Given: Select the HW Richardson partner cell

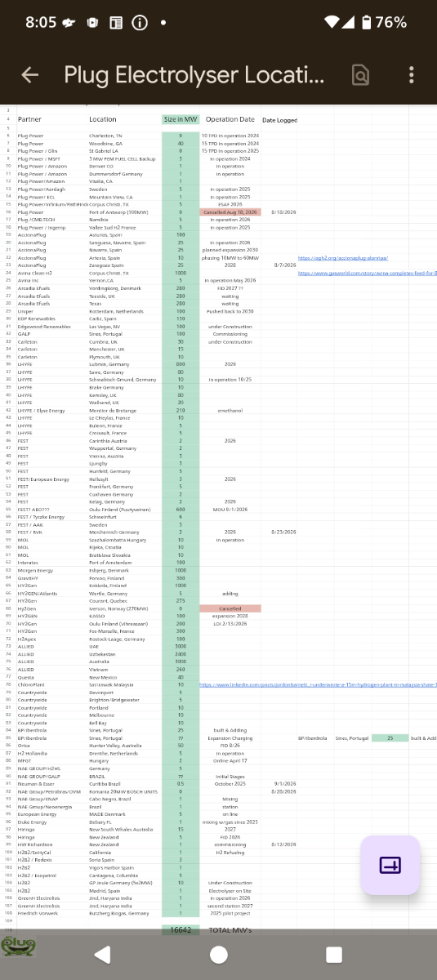Looking at the screenshot, I should (34, 844).
